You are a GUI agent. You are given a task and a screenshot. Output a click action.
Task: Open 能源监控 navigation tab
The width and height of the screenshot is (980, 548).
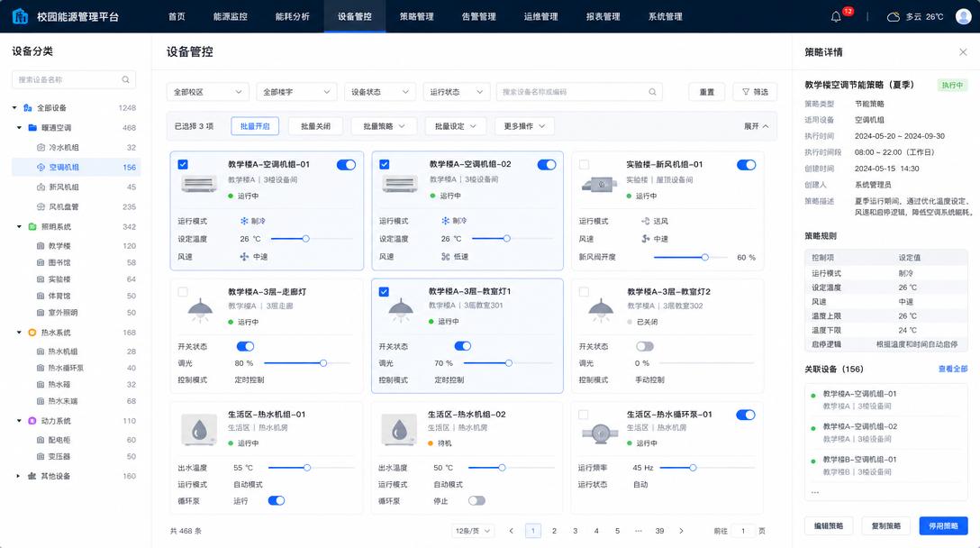(x=230, y=17)
